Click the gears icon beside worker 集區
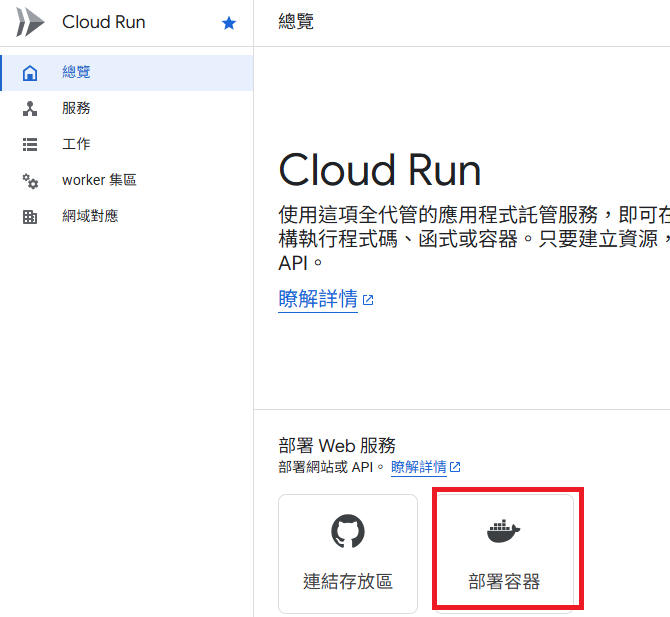The image size is (670, 617). pyautogui.click(x=30, y=181)
